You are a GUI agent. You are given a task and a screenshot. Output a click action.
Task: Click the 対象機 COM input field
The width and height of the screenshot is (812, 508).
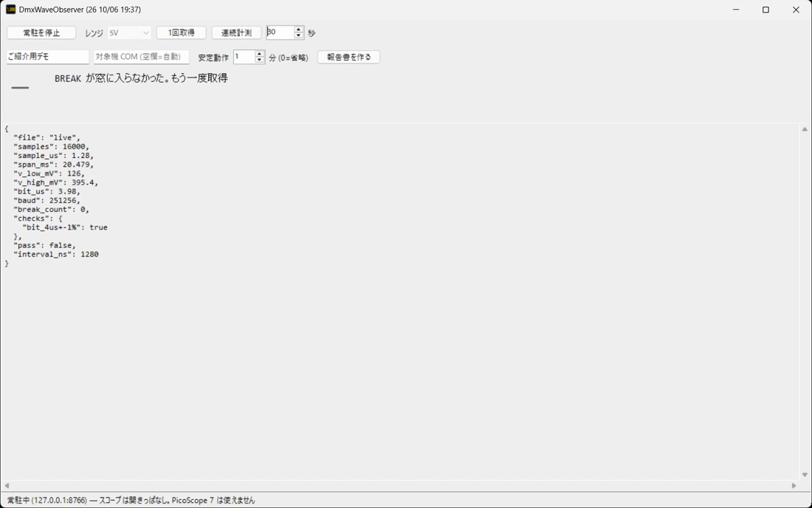point(142,56)
